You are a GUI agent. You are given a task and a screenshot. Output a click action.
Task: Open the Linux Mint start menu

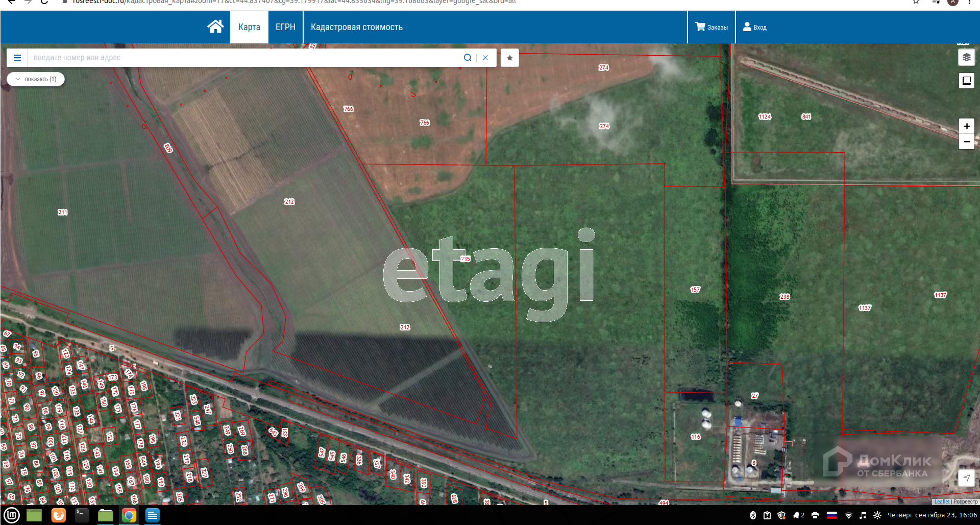[x=11, y=515]
